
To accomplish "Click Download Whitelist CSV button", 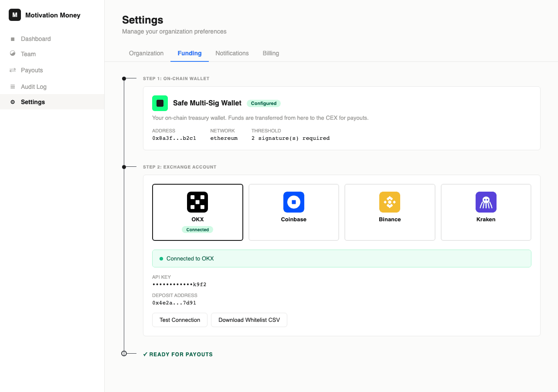I will (x=249, y=320).
